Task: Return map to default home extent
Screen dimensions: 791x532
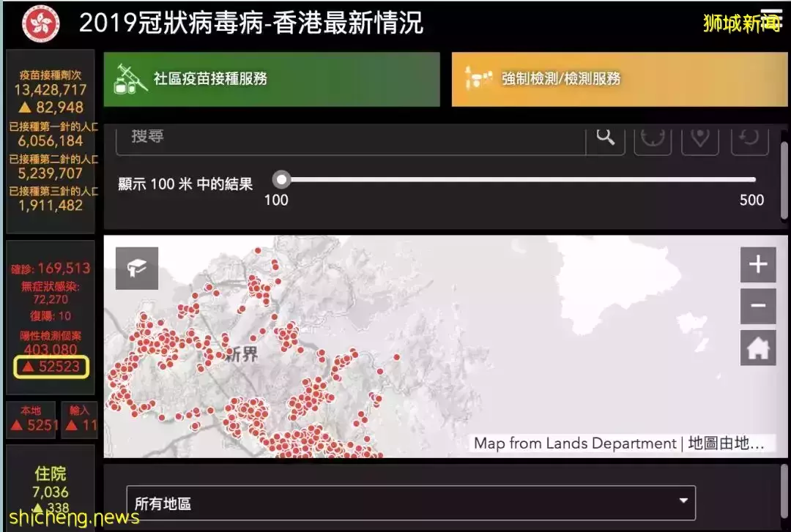Action: [x=757, y=348]
